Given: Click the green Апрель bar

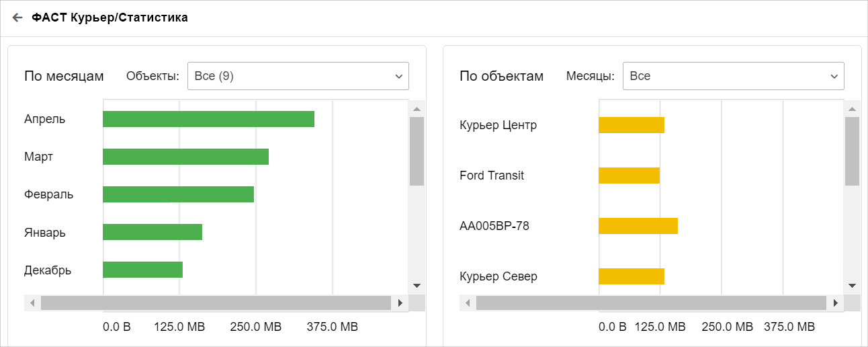Looking at the screenshot, I should coord(208,119).
